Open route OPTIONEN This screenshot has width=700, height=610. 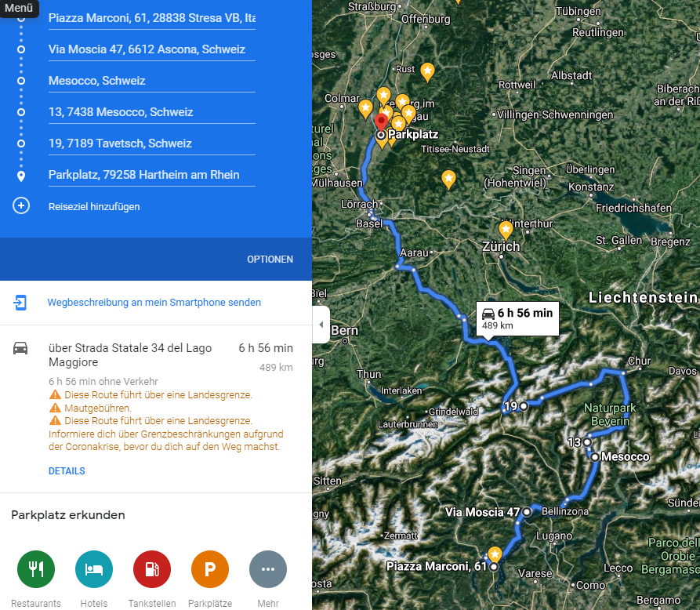(x=270, y=260)
